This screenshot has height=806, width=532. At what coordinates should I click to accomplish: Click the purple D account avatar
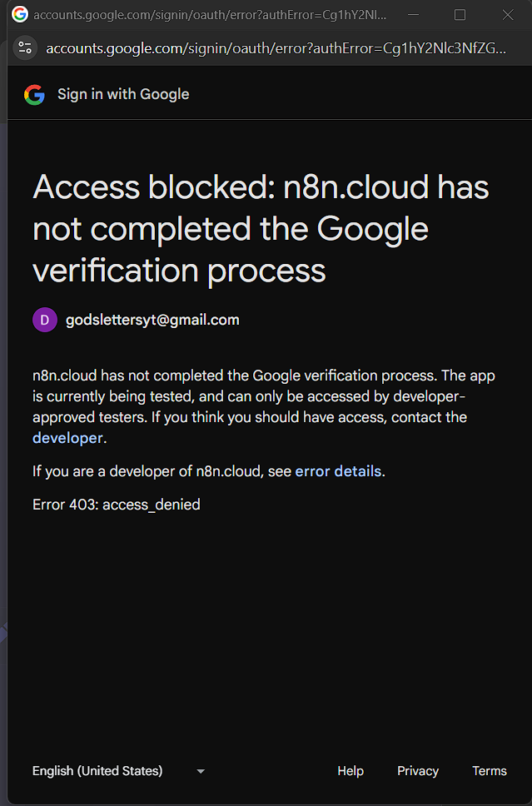click(44, 320)
